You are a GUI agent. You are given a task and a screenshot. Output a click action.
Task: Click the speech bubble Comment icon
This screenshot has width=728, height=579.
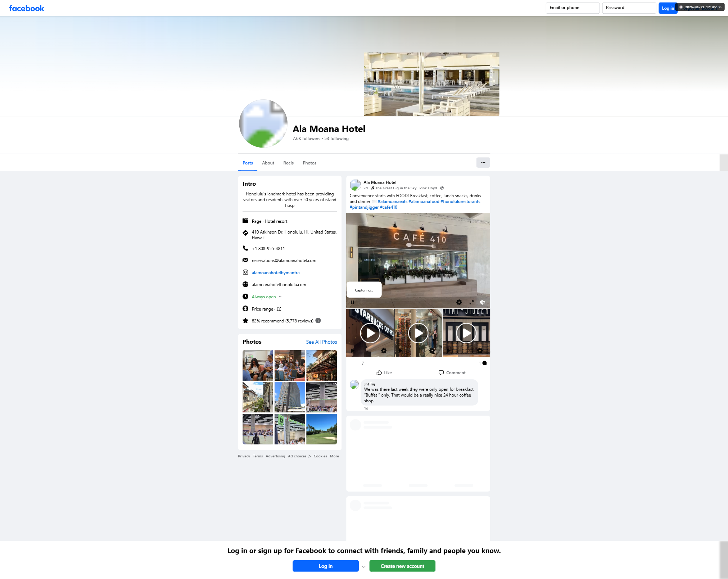pos(441,372)
